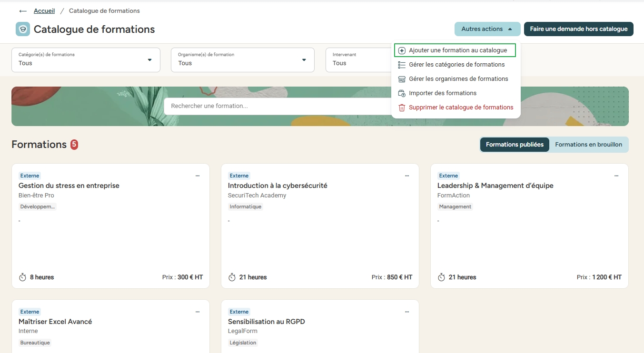The width and height of the screenshot is (644, 353).
Task: Click the plus icon for Ajouter une formation
Action: point(402,50)
